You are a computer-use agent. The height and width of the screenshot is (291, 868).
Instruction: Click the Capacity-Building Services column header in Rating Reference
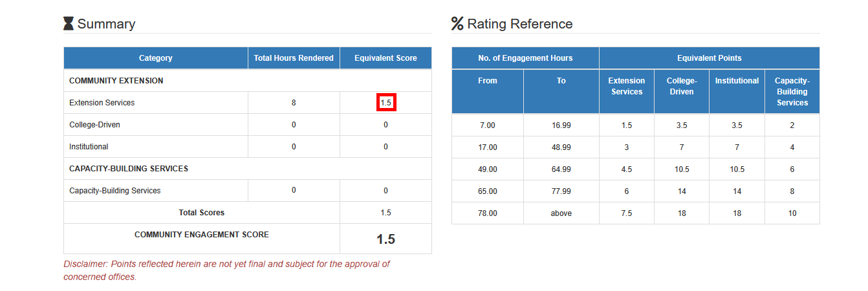(792, 91)
